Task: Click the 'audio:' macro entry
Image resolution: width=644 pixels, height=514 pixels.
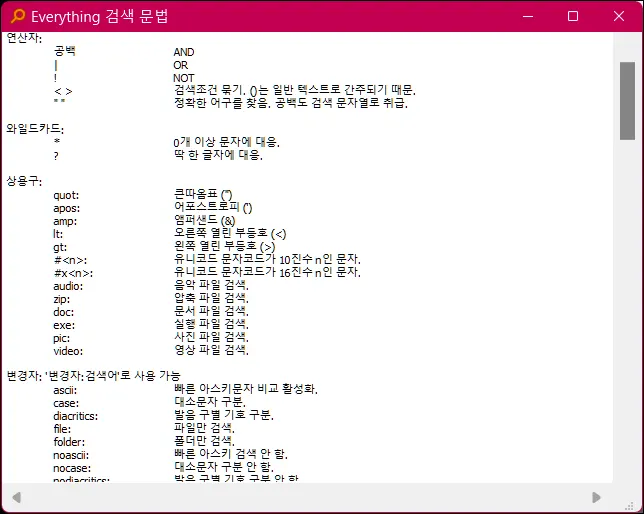Action: [68, 286]
